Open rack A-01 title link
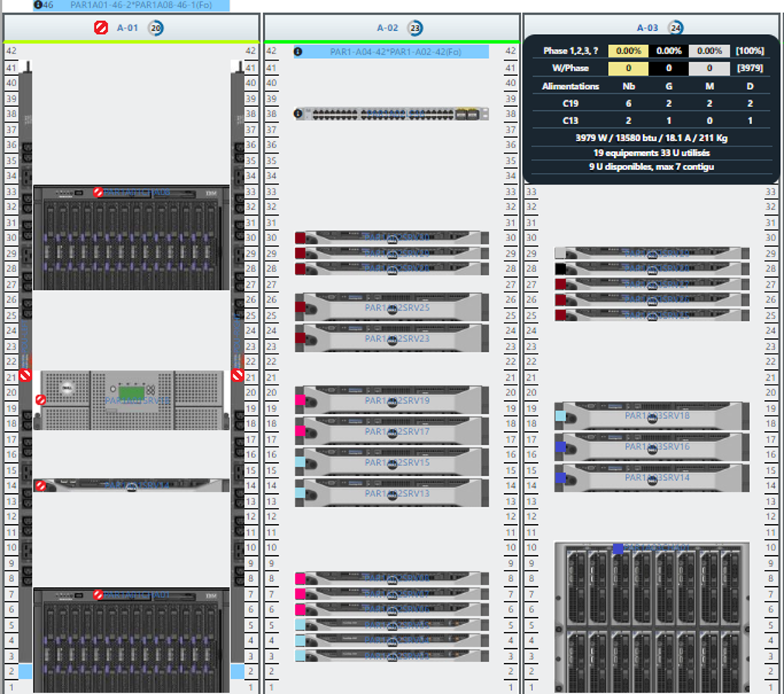This screenshot has height=694, width=784. point(127,28)
